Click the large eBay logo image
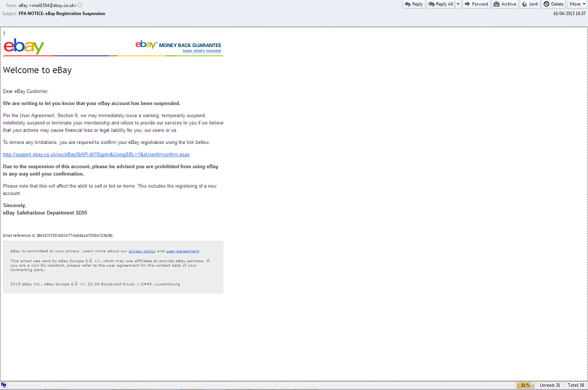Screen dimensions: 588x390 (x=24, y=46)
